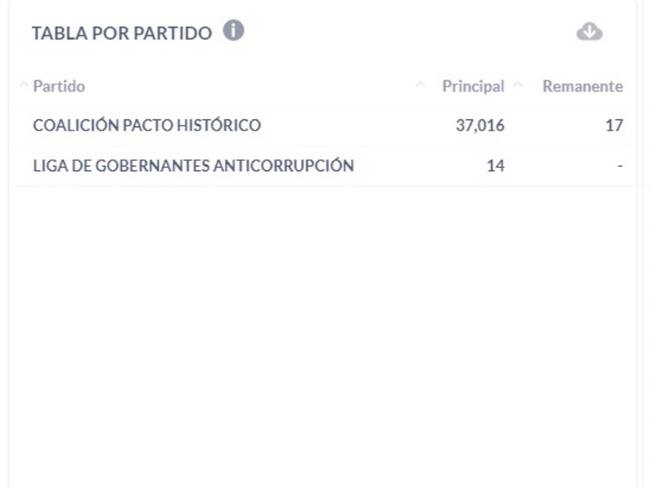Download the table with the cloud icon
The height and width of the screenshot is (487, 650).
(589, 32)
